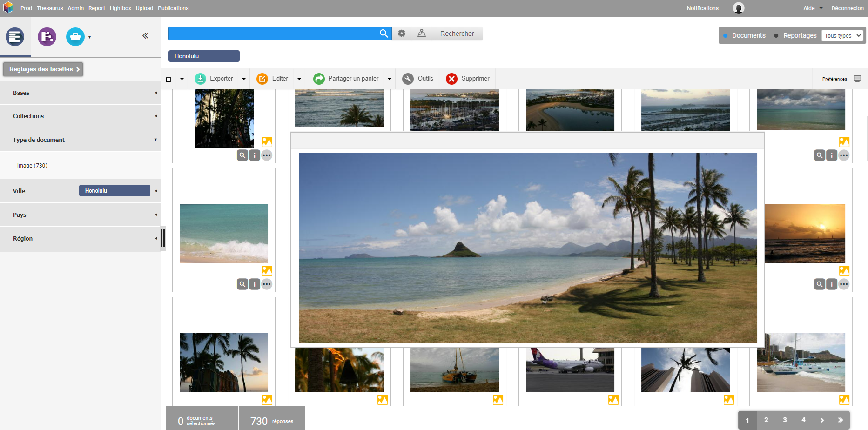Click the Supprimer button

[x=468, y=79]
